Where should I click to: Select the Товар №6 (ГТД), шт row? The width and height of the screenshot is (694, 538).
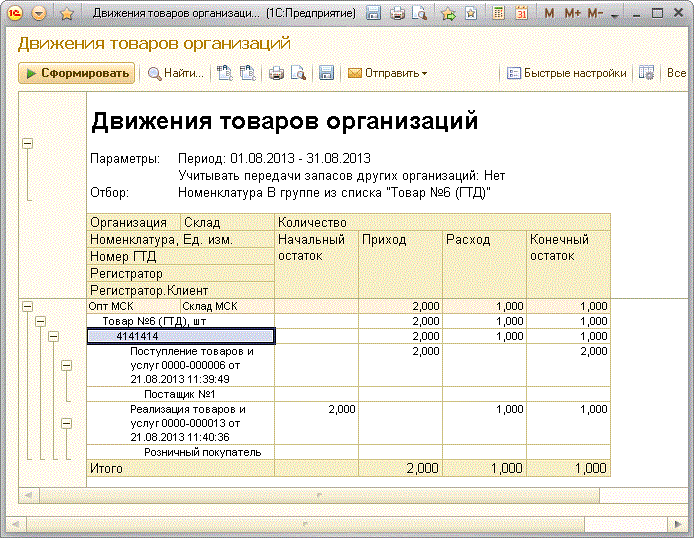coord(181,321)
